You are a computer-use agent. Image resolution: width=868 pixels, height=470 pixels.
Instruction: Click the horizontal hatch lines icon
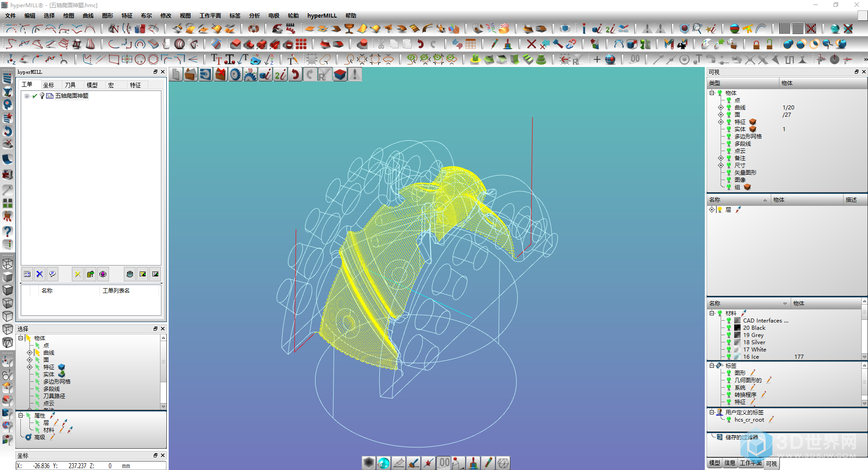pos(798,28)
